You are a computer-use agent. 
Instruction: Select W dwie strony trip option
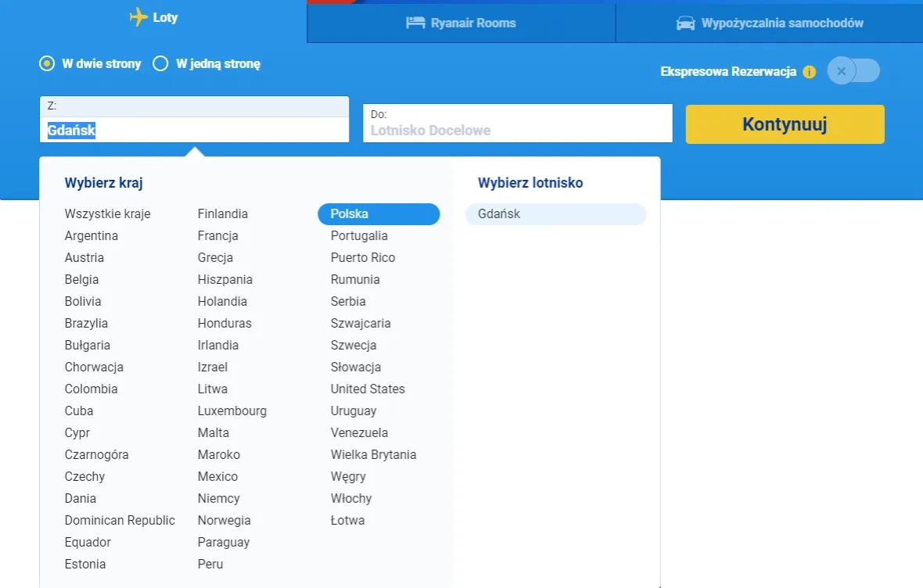click(x=46, y=63)
